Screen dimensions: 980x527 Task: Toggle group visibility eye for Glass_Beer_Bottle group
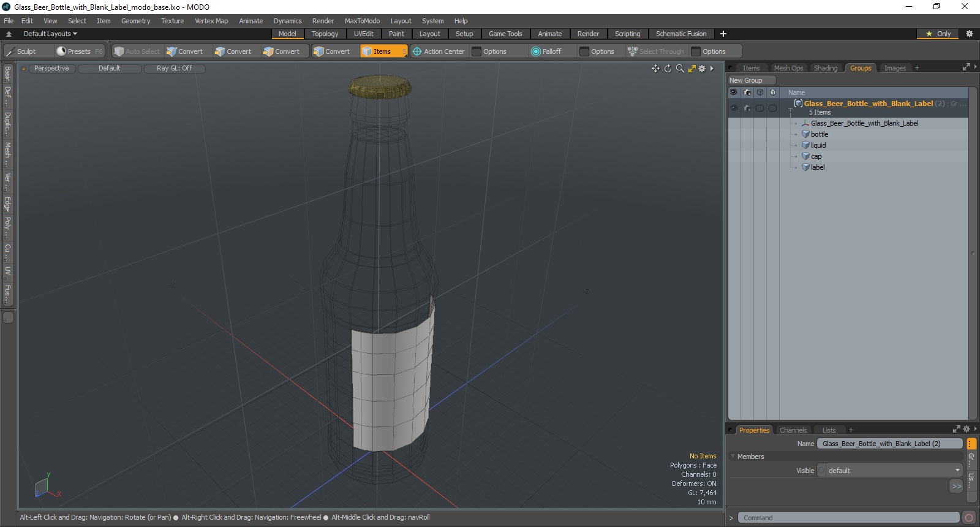[x=733, y=108]
